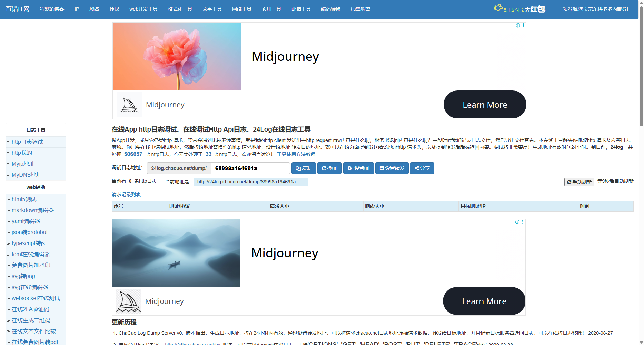This screenshot has height=345, width=644.
Task: Open toml在线编辑器 in the sidebar
Action: (31, 255)
